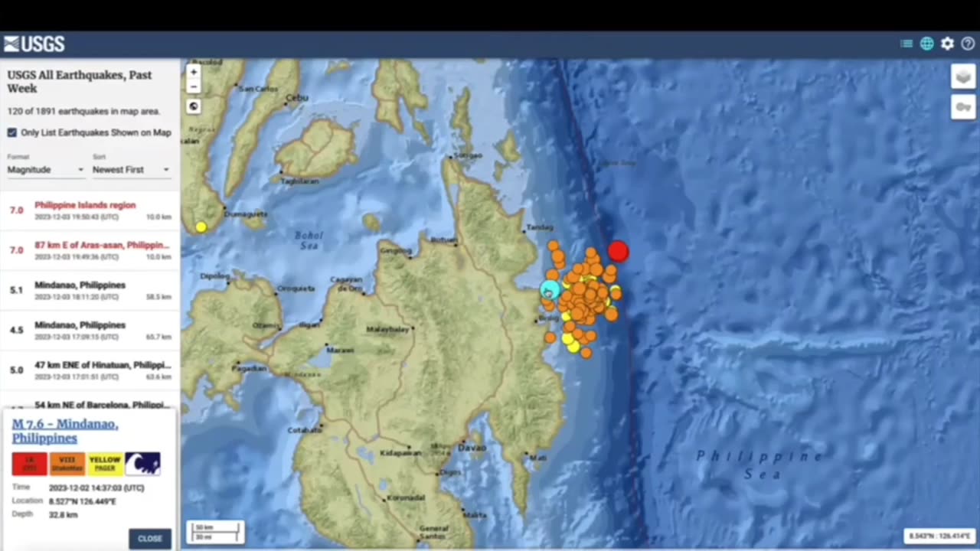
Task: Click the YELLOW PAGER badge
Action: tap(105, 464)
